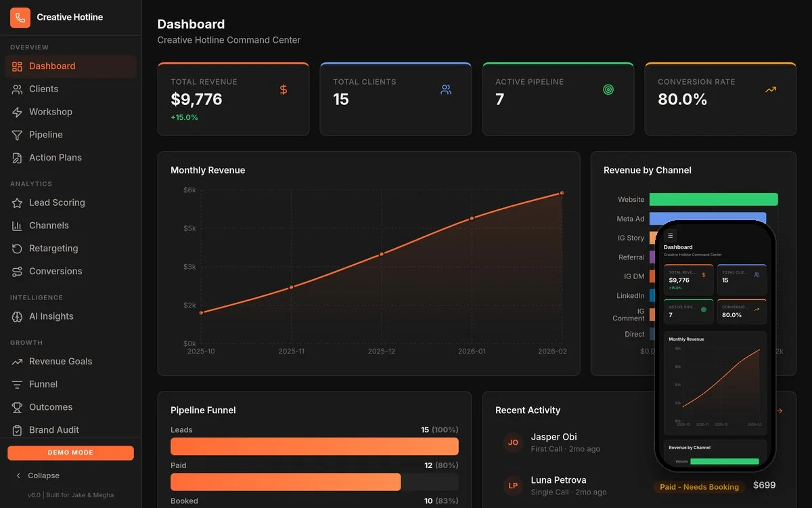Screen dimensions: 812x508
Task: Click the people icon on the Total Clients card
Action: [446, 89]
